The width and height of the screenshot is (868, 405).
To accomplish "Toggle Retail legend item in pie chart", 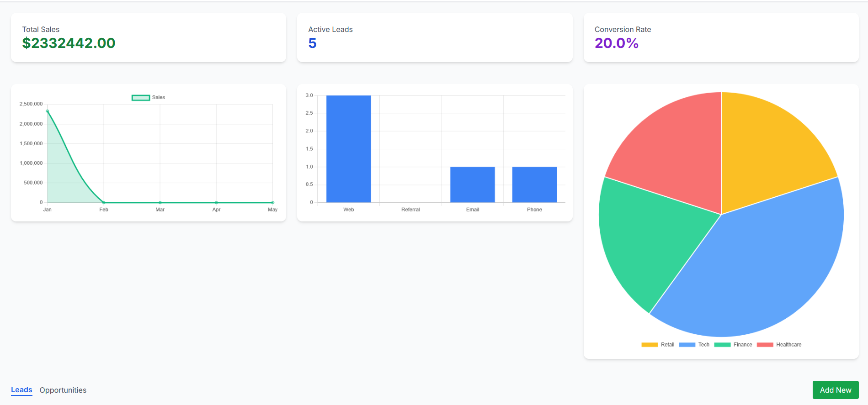I will (x=658, y=345).
